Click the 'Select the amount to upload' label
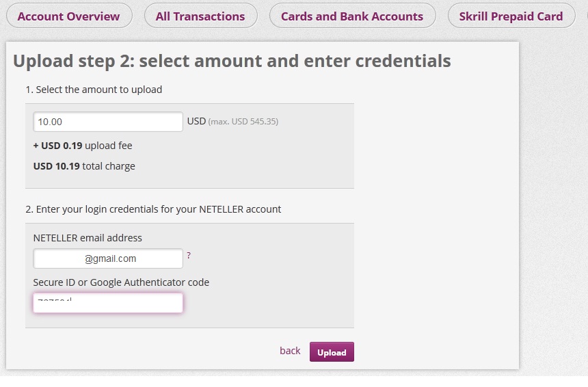Viewport: 588px width, 387px height. (x=94, y=90)
